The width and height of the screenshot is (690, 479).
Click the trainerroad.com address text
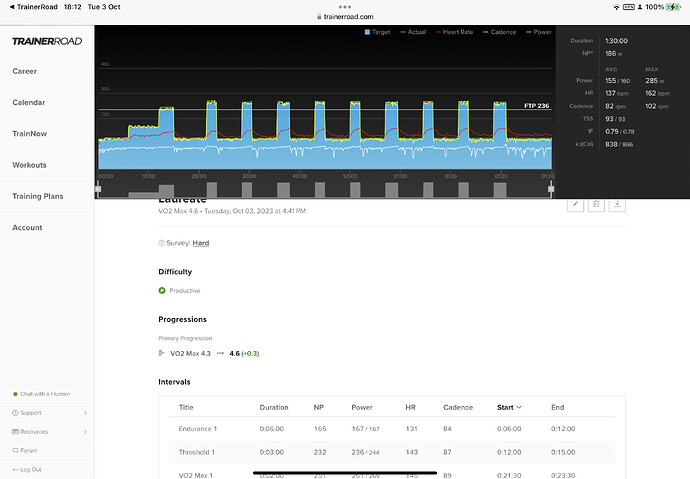pyautogui.click(x=348, y=17)
